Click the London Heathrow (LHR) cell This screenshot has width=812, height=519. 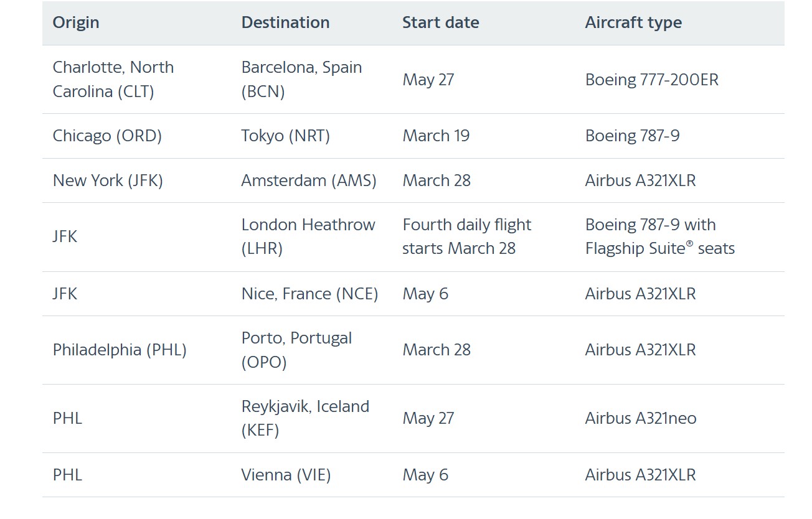308,236
